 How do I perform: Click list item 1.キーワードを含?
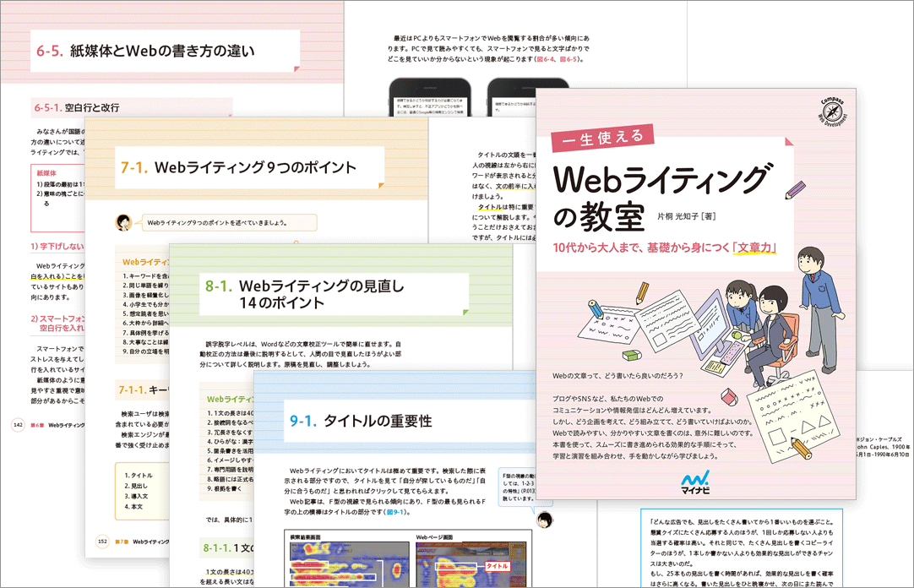(146, 276)
